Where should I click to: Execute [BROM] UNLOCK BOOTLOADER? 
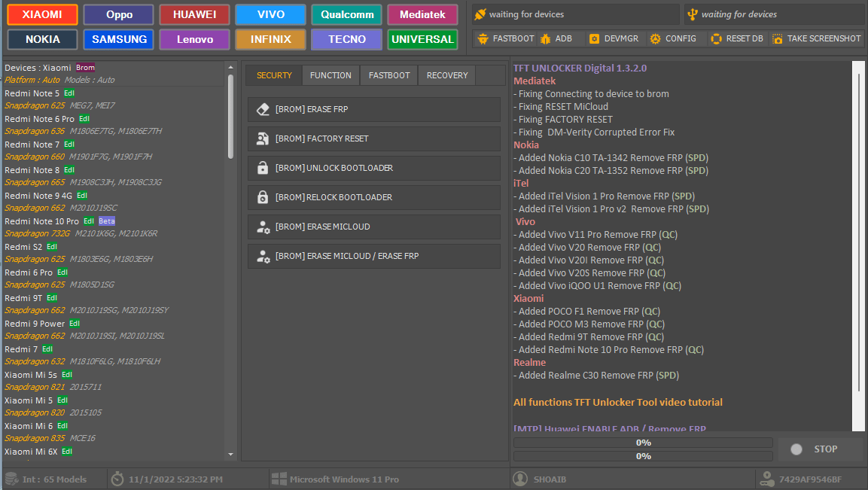coord(374,167)
